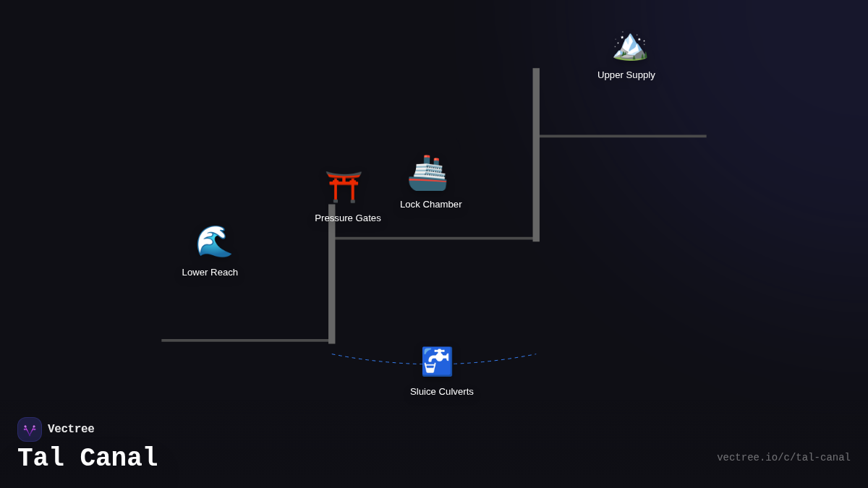Select the Lock Chamber ship icon
The width and height of the screenshot is (868, 488).
point(427,174)
